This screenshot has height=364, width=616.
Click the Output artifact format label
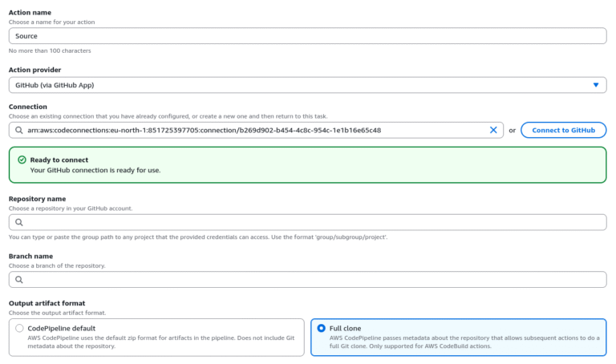pyautogui.click(x=47, y=303)
